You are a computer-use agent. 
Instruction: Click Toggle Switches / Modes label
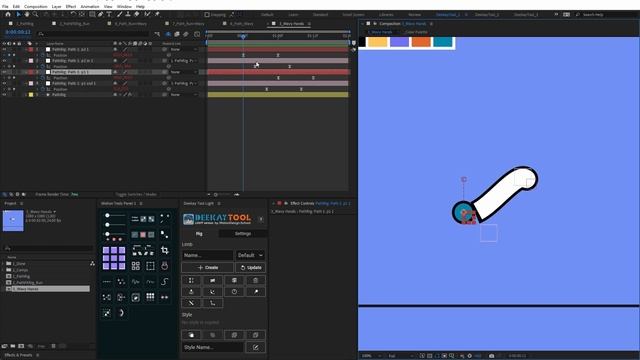(x=136, y=195)
